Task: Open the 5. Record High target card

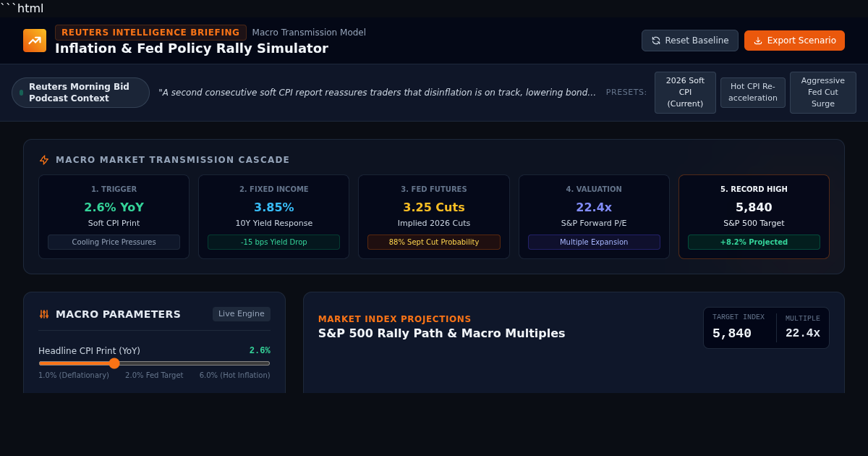Action: click(754, 217)
